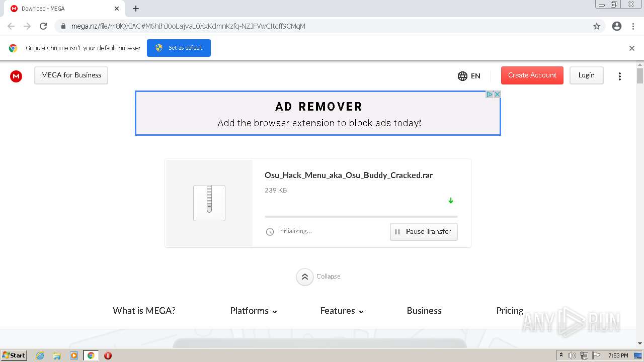644x362 pixels.
Task: Open a new browser tab
Action: pos(136,9)
